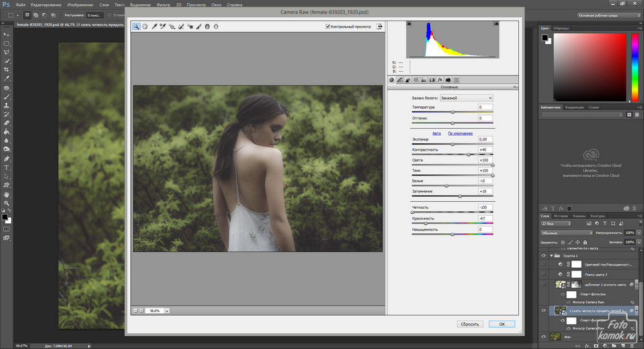Image resolution: width=644 pixels, height=349 pixels.
Task: Open the Баланс белого dropdown
Action: click(x=467, y=98)
